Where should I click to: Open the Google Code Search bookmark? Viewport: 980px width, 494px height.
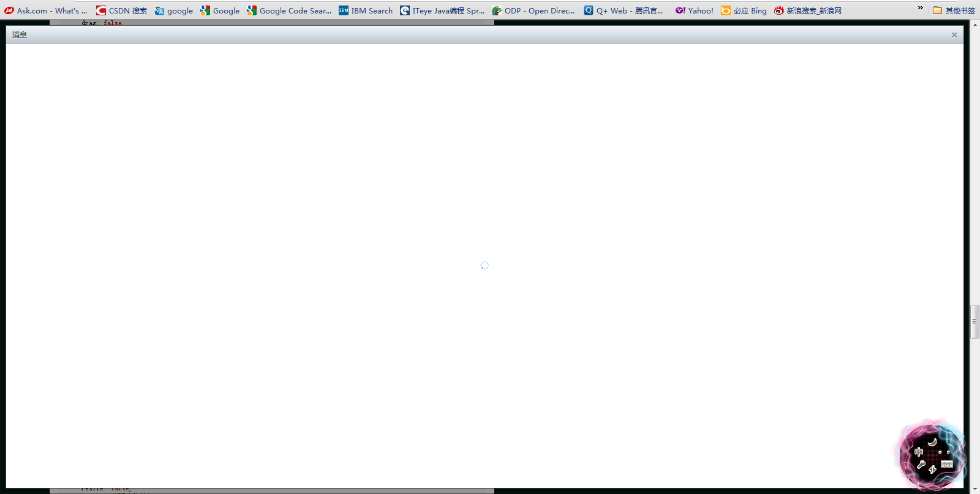[289, 10]
